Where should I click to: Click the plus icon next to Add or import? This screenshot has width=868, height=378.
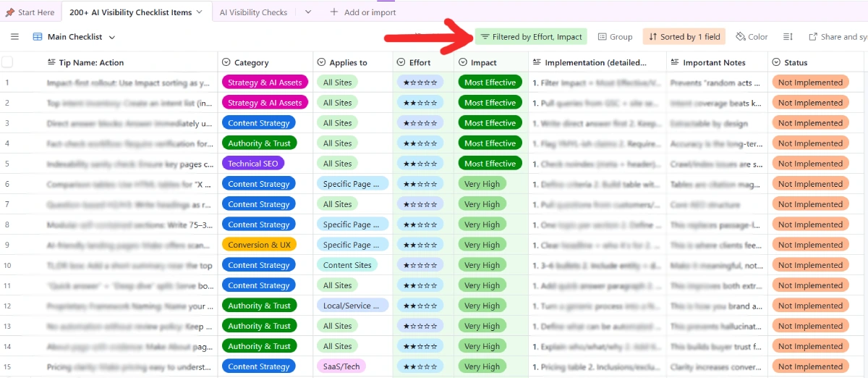coord(333,12)
